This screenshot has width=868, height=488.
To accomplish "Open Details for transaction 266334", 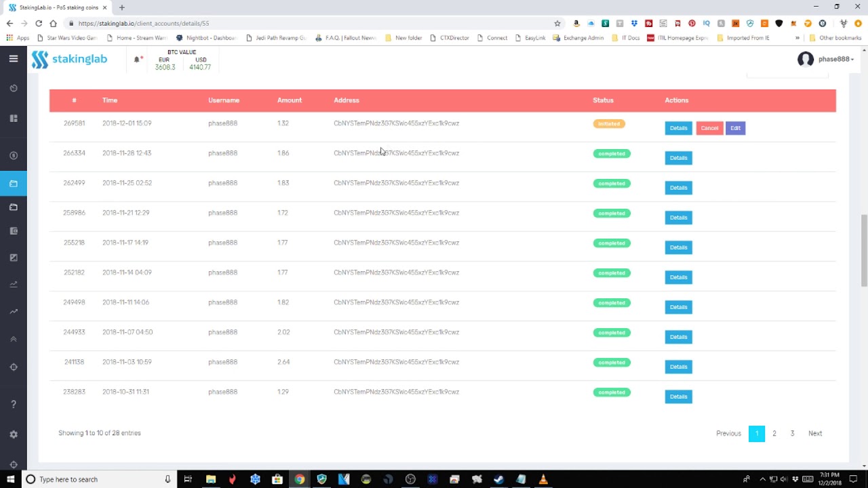I will point(678,158).
